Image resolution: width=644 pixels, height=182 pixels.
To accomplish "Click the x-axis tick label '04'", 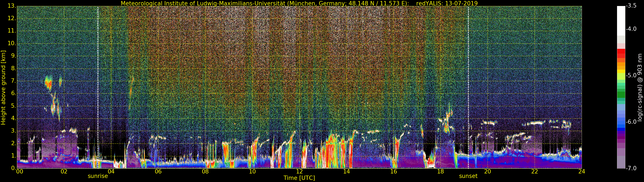I will (x=111, y=172).
